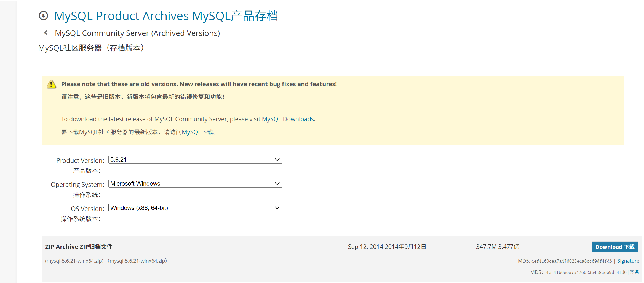
Task: Click the '产品版本:' label
Action: (x=87, y=171)
